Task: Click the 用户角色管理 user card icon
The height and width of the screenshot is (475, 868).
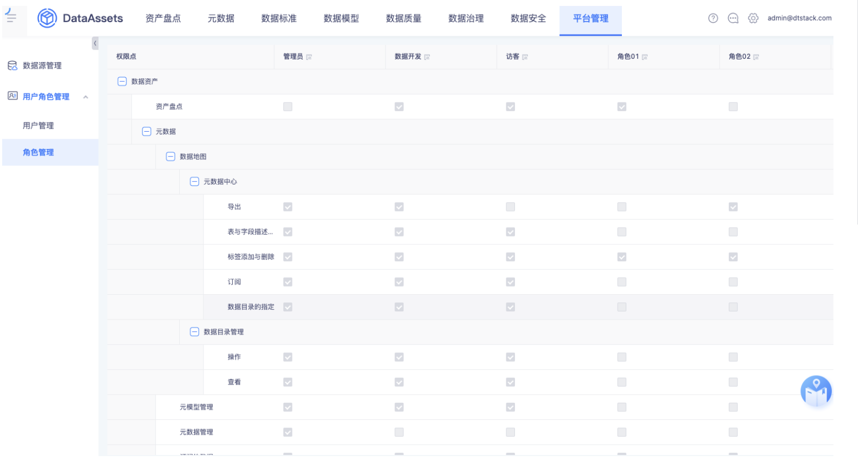Action: [12, 96]
